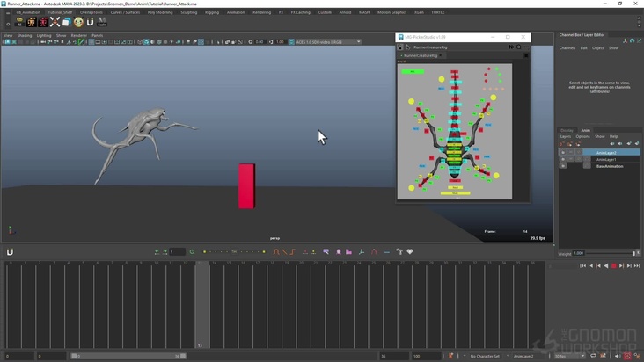Toggle mute on AnimLayer1

point(563,160)
